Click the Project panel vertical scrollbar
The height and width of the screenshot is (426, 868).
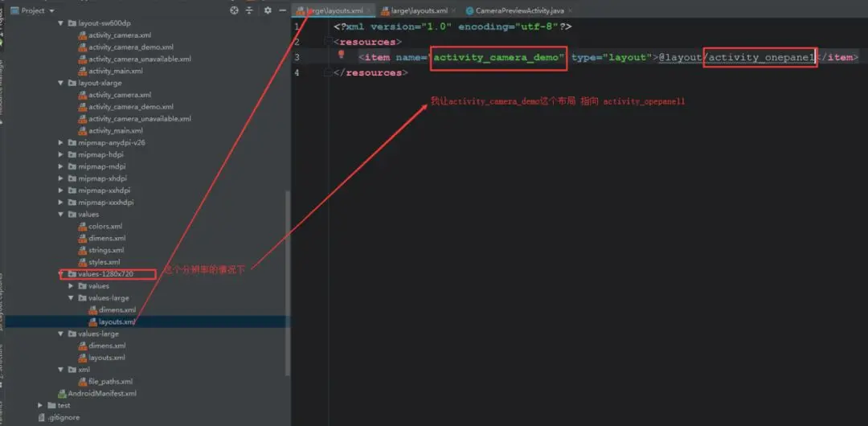click(287, 282)
